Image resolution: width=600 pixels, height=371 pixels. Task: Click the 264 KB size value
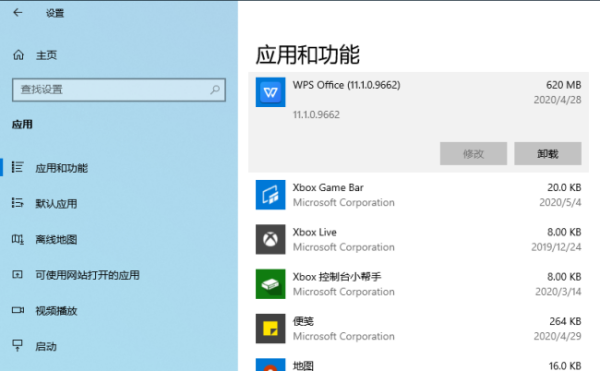(566, 321)
